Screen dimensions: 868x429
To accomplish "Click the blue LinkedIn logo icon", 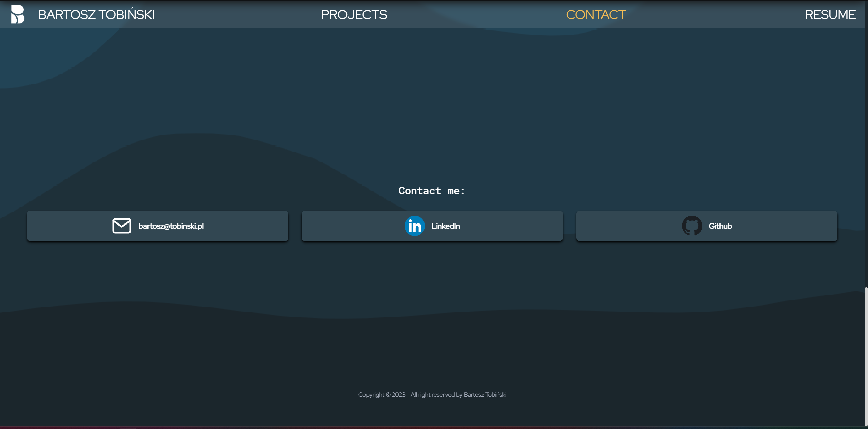I will click(x=414, y=226).
